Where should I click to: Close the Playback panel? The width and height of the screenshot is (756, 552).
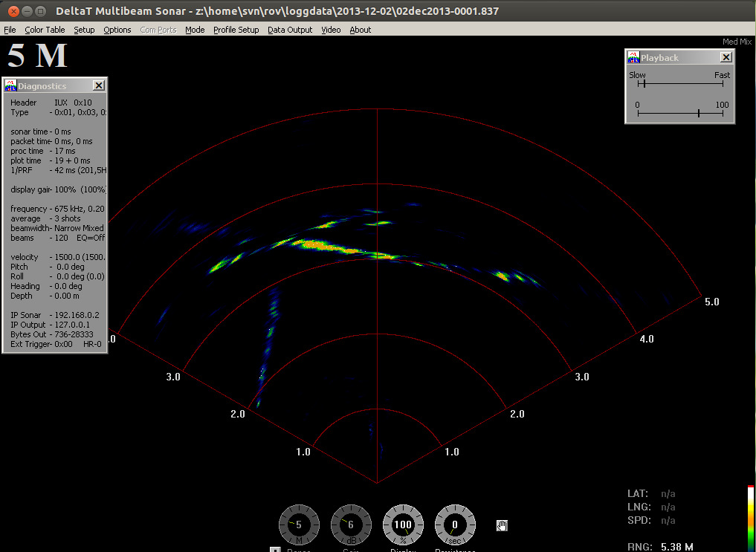[x=726, y=57]
